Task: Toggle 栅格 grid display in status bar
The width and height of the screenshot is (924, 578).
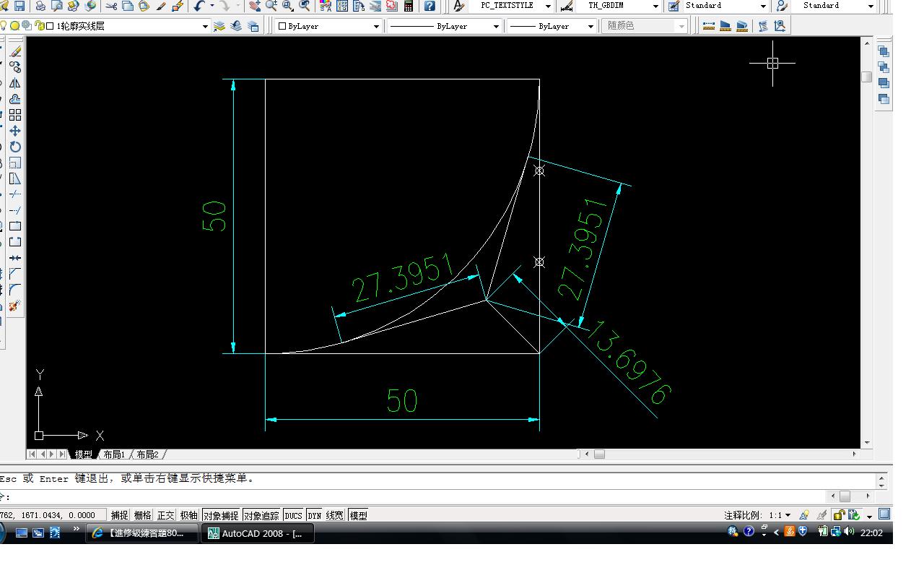Action: pyautogui.click(x=142, y=515)
